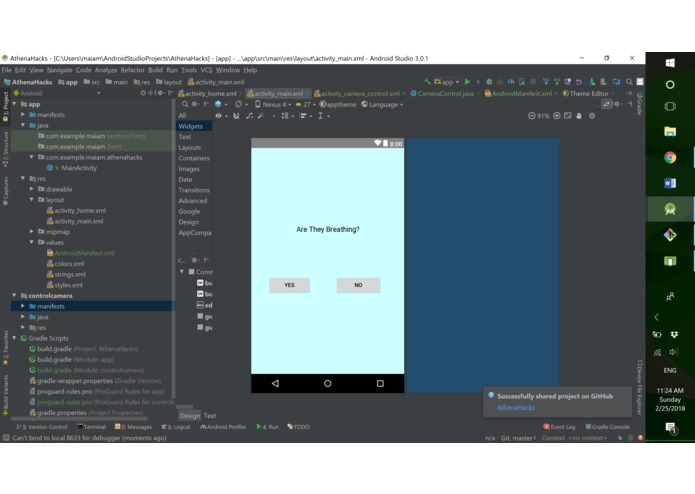Search the widget palette magnifier icon
695x494 pixels.
(185, 104)
